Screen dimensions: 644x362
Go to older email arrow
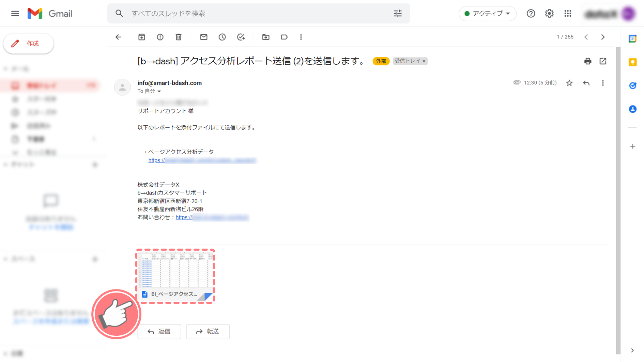[x=603, y=37]
